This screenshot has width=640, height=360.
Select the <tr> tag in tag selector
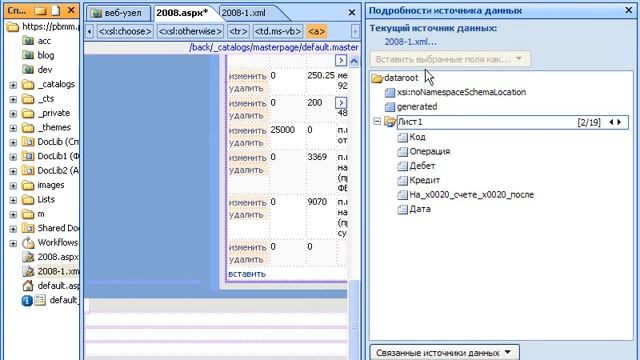tap(238, 31)
